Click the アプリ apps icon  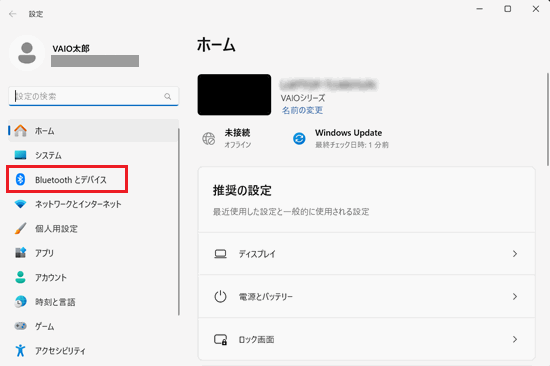coord(20,253)
